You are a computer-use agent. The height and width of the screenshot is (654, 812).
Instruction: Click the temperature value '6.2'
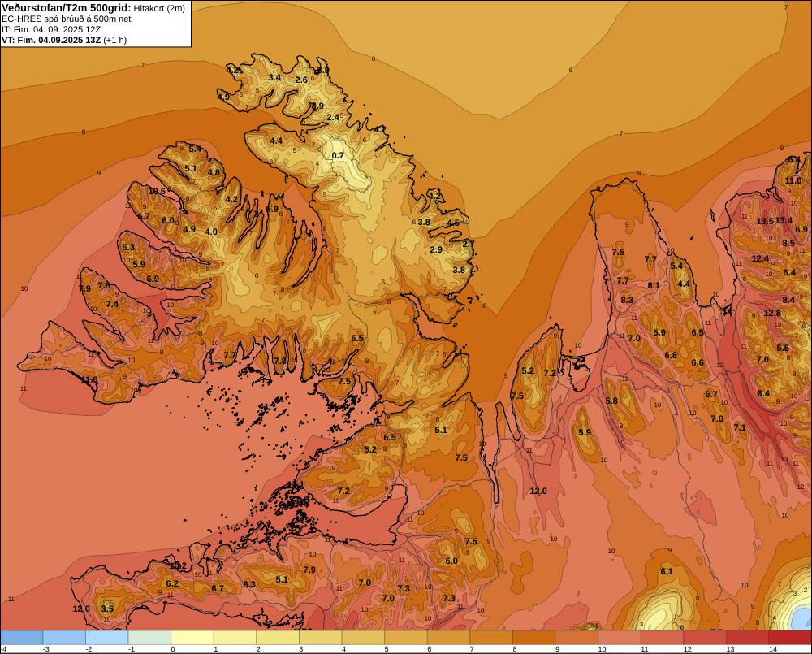pos(172,584)
